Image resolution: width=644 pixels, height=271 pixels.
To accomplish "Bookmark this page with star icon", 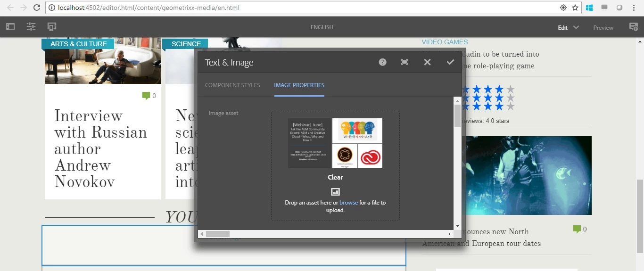I will point(575,8).
